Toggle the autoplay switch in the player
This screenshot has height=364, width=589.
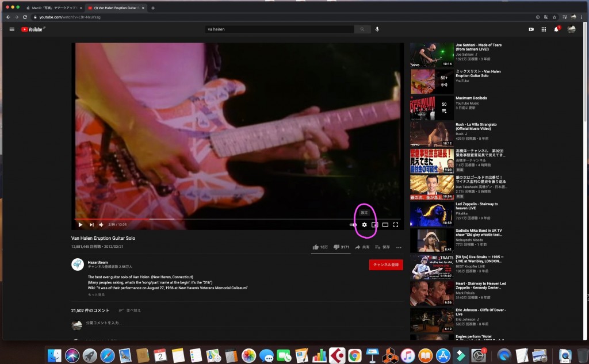point(353,225)
